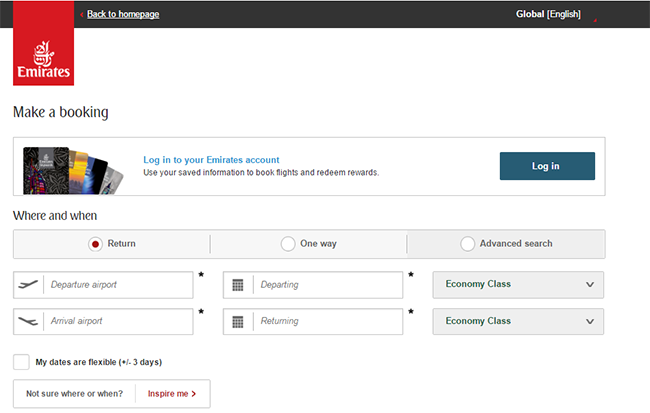
Task: Click the departure airplane takeoff icon
Action: (x=28, y=284)
